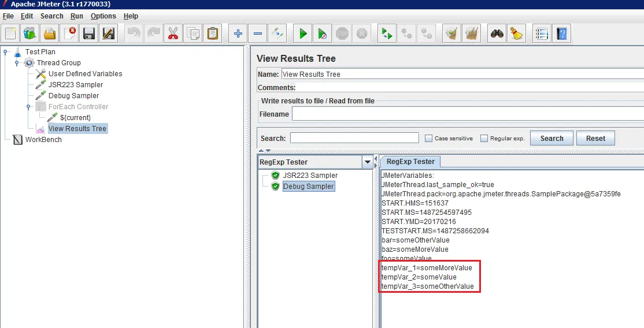Select View Results Tree listener node

77,129
